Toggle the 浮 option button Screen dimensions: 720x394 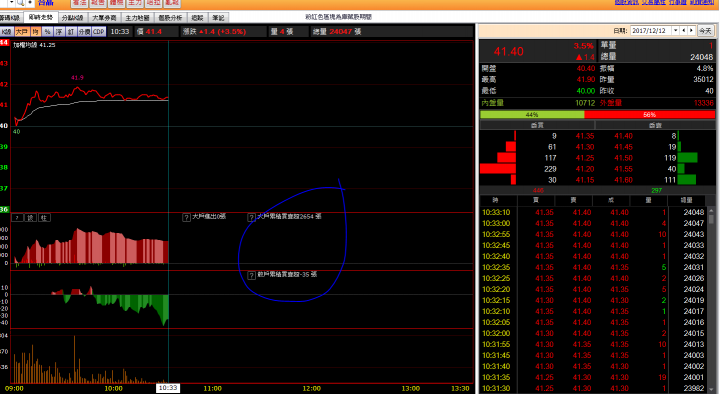(59, 32)
